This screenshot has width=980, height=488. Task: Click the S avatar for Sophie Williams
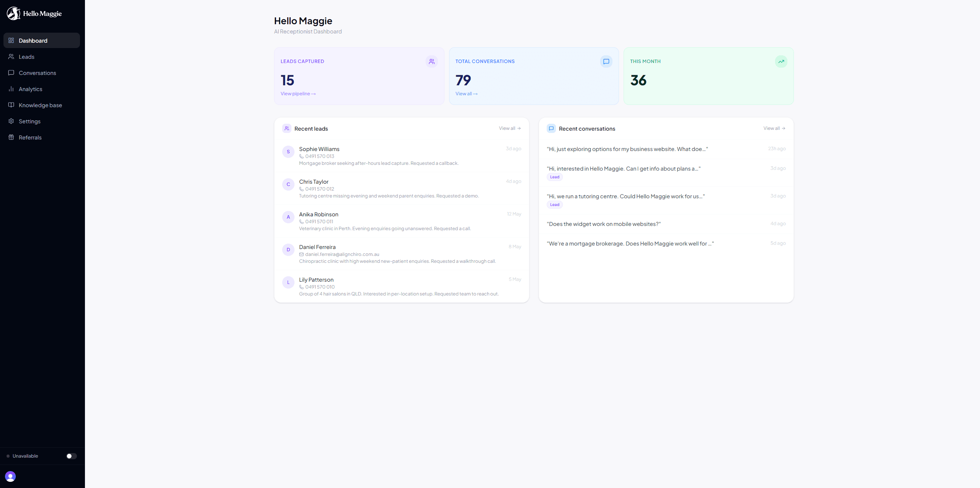coord(288,152)
